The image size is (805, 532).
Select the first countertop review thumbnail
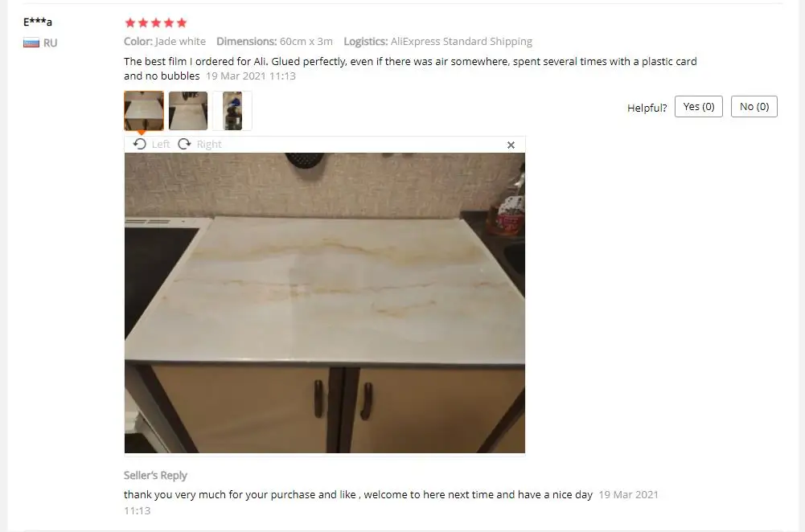(x=144, y=111)
